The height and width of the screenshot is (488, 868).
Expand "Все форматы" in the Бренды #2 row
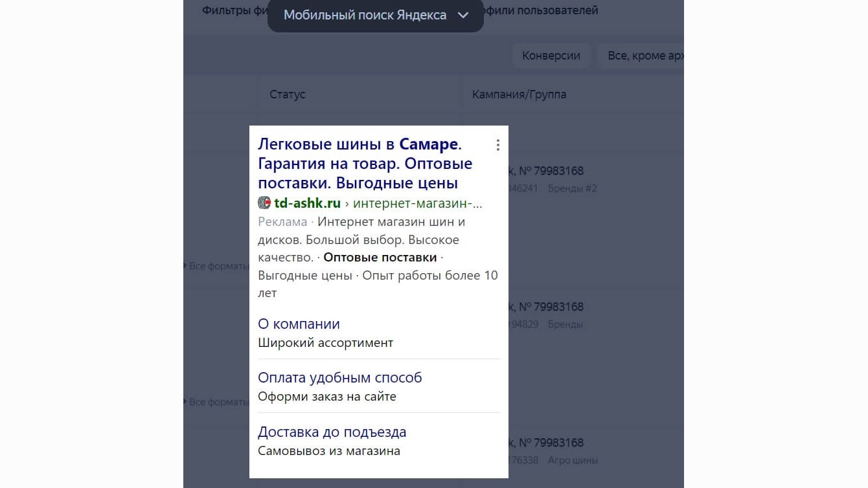[x=217, y=265]
